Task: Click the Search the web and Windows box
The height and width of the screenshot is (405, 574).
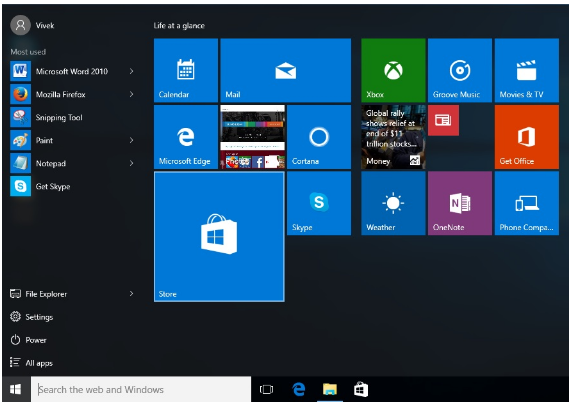Action: pyautogui.click(x=141, y=389)
